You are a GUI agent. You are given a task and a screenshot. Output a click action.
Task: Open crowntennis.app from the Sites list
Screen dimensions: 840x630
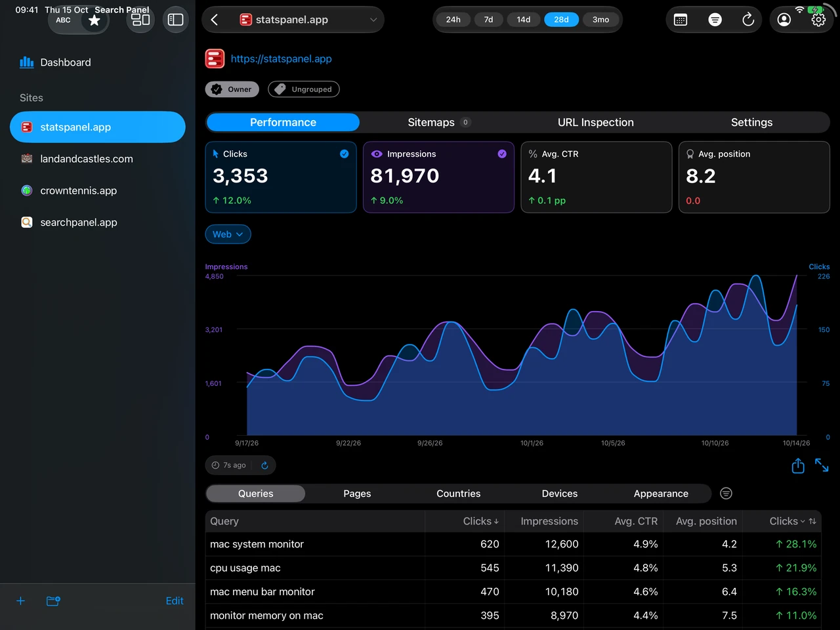coord(98,190)
